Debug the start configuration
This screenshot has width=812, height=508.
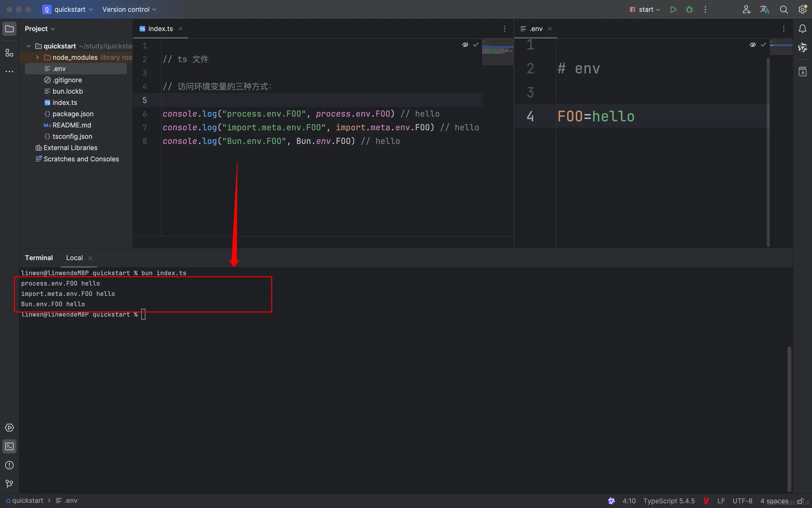pos(689,9)
